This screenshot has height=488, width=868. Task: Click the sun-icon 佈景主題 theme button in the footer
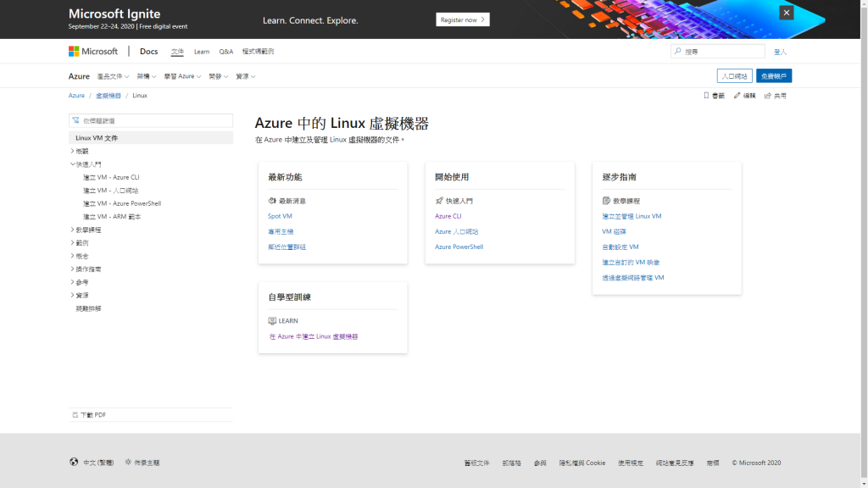coord(142,463)
